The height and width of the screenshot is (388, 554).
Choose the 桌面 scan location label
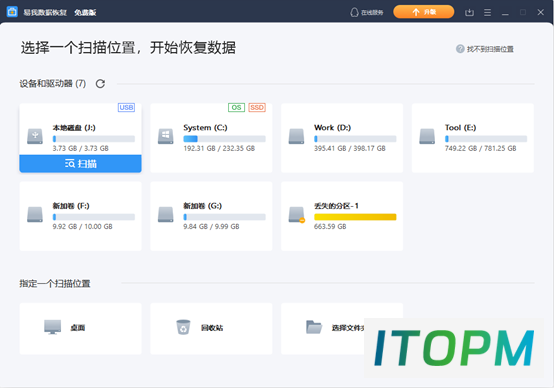[78, 328]
